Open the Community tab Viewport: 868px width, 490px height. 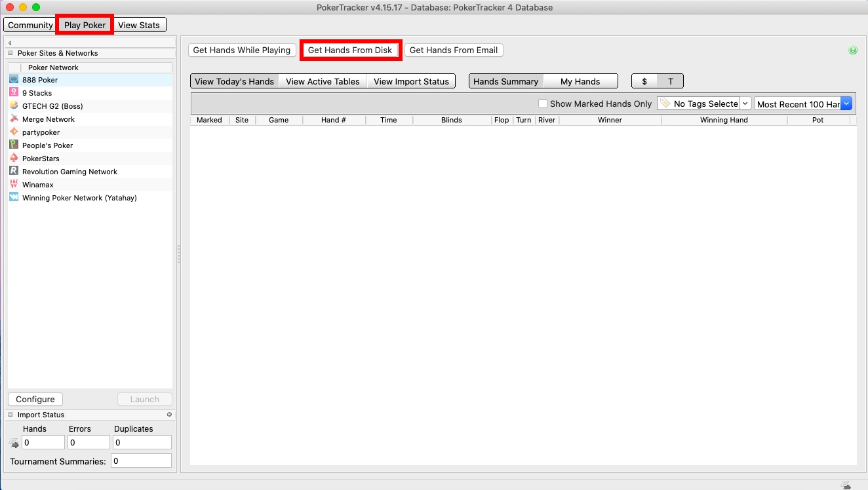(x=30, y=25)
